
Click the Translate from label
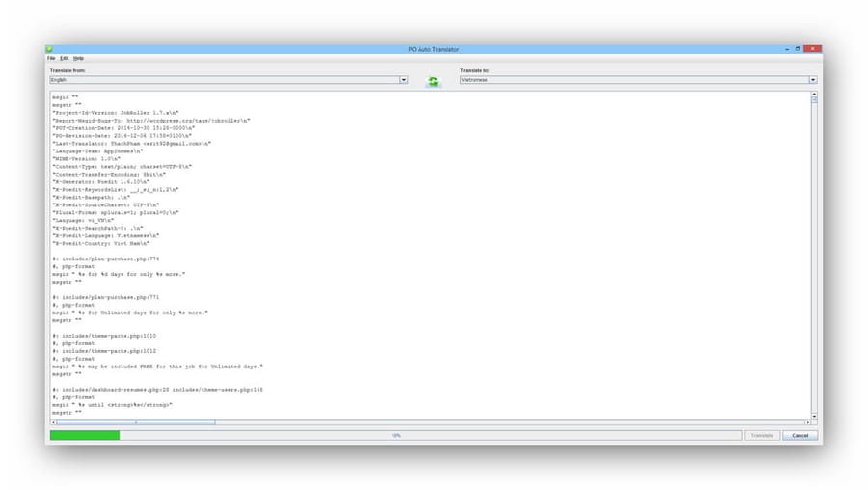(68, 70)
